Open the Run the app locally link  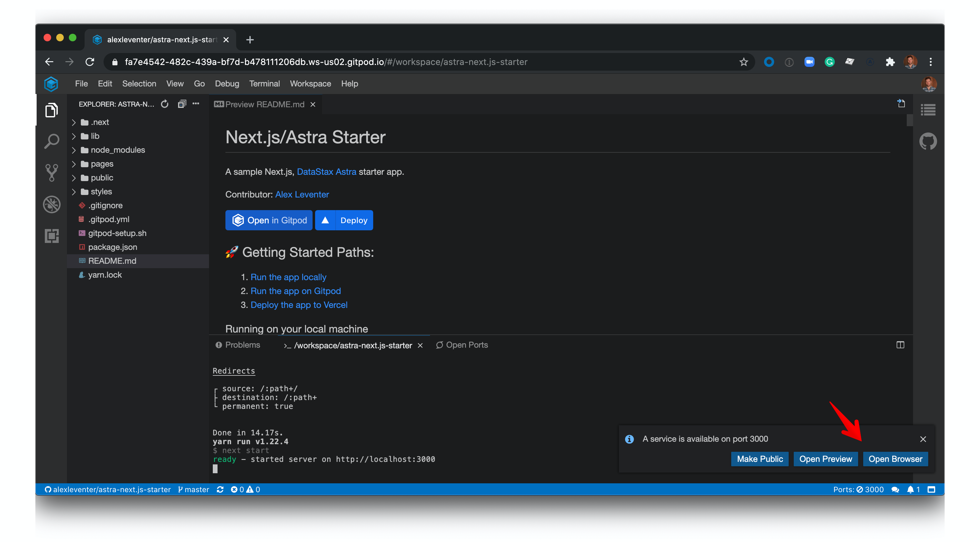[288, 277]
